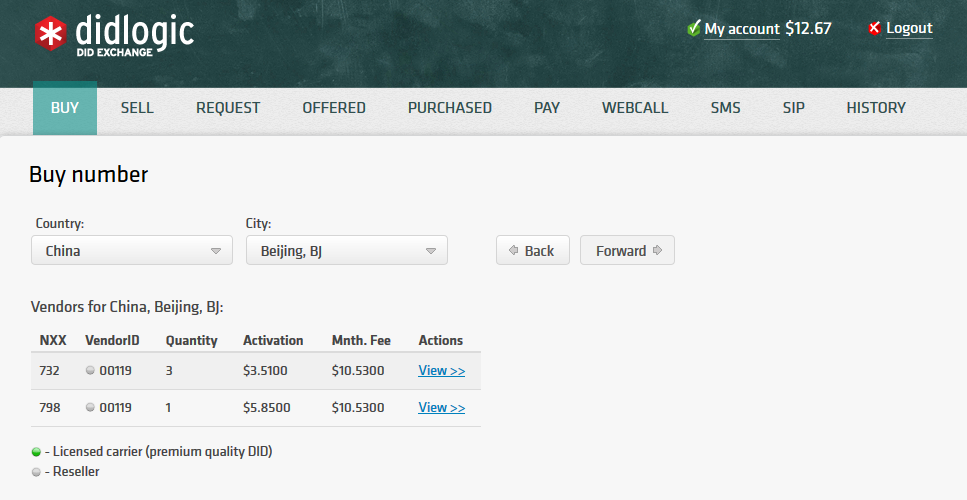The width and height of the screenshot is (967, 500).
Task: Click the green checkmark beside My account
Action: tap(693, 29)
